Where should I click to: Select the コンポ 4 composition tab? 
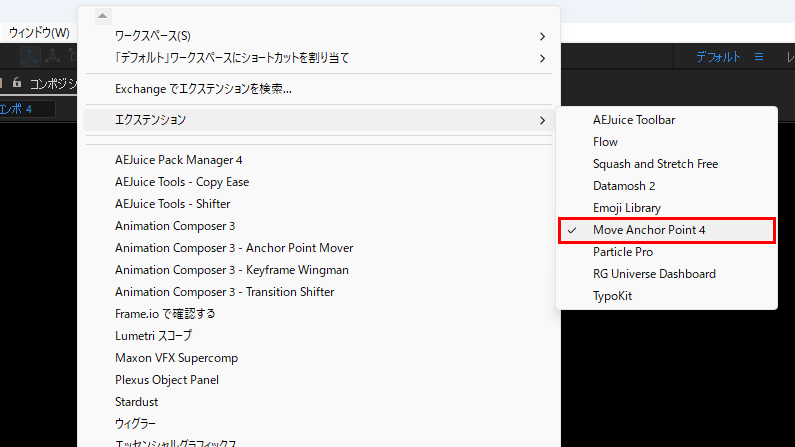[16, 109]
